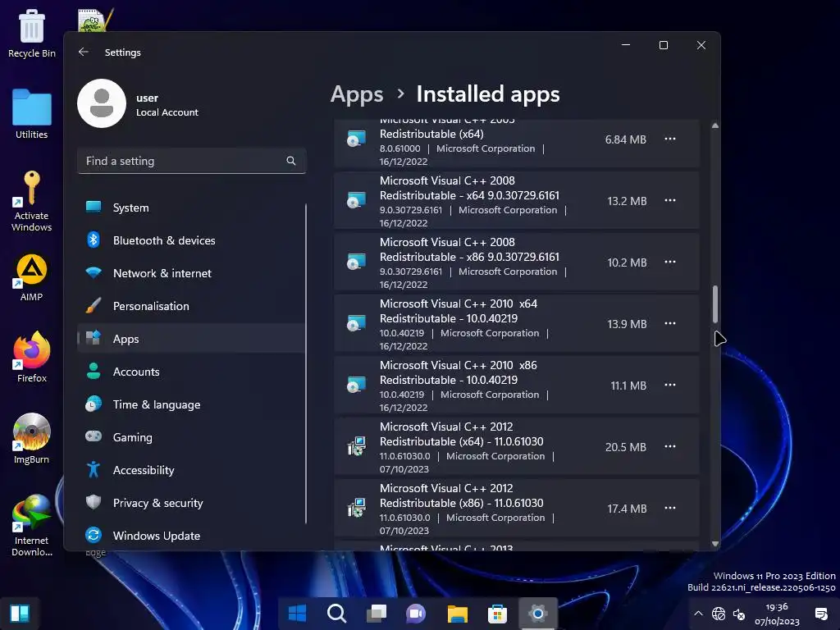Open Gaming settings
The width and height of the screenshot is (840, 630).
[191, 437]
